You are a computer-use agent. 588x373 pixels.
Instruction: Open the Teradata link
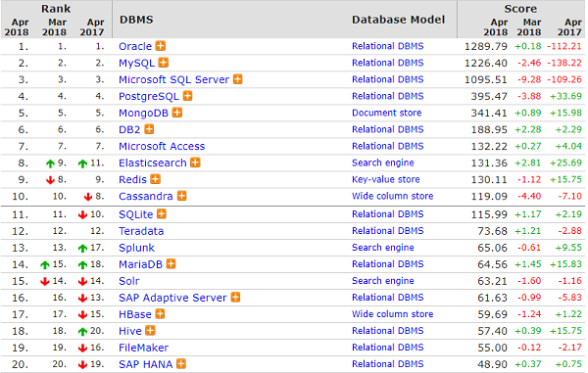click(x=141, y=231)
